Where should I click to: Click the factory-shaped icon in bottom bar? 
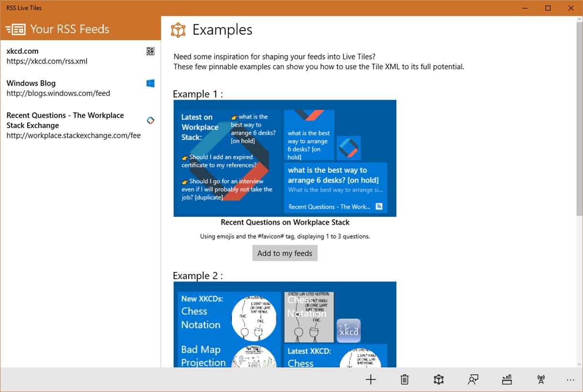(x=507, y=380)
